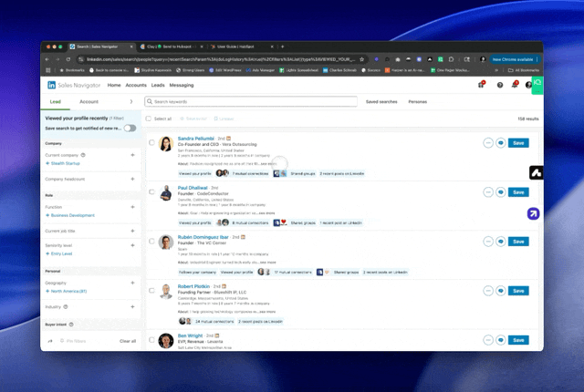The width and height of the screenshot is (584, 392).
Task: Open more options menu for Paul Dhaliwal
Action: point(488,192)
